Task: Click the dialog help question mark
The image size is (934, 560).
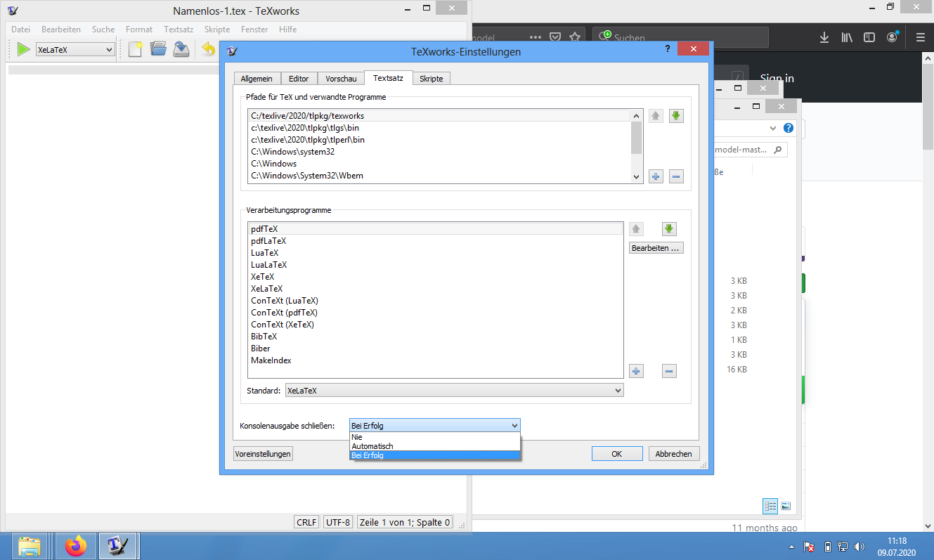Action: [x=667, y=48]
